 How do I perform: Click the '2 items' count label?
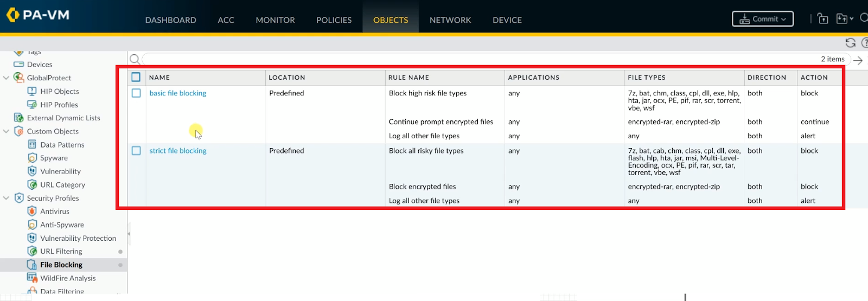pos(833,59)
